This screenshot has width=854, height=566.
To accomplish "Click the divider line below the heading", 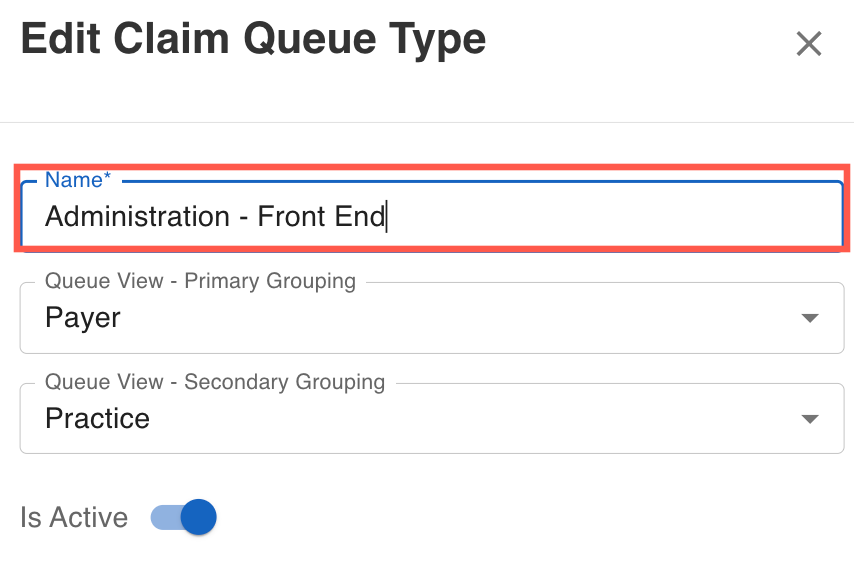I will pyautogui.click(x=427, y=123).
